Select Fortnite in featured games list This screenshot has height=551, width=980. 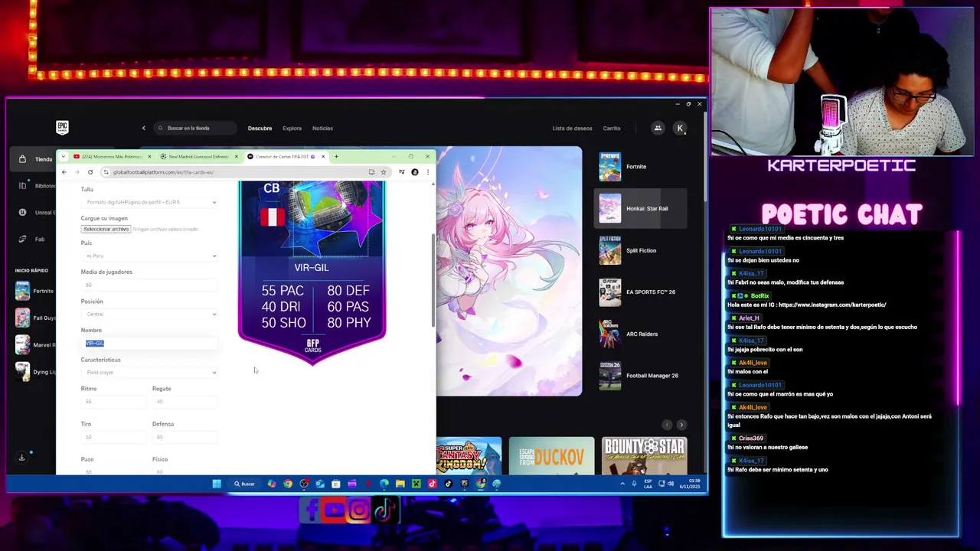[x=640, y=167]
